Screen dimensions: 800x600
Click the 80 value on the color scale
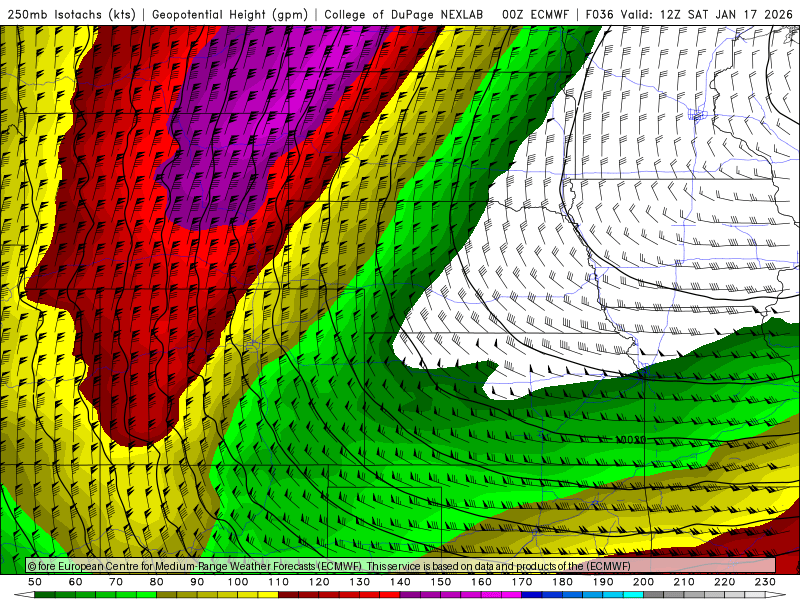point(157,582)
